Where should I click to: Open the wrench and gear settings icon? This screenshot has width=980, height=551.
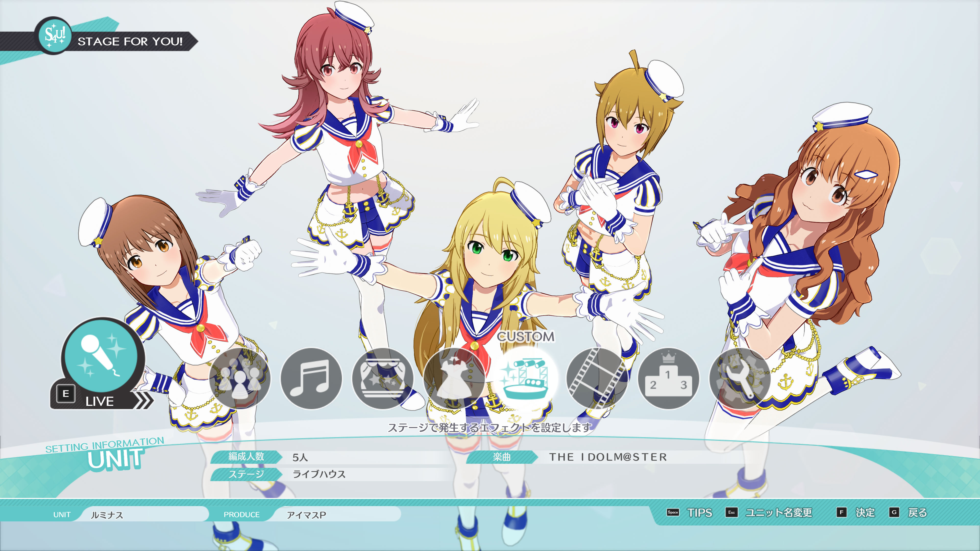tap(740, 379)
